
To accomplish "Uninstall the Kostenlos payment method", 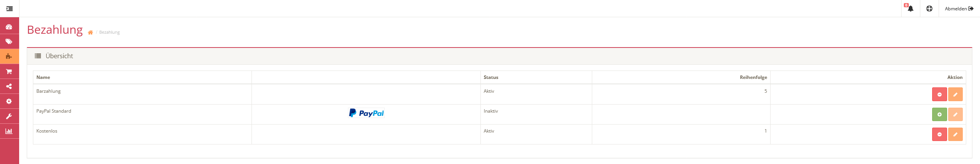I will coord(939,134).
